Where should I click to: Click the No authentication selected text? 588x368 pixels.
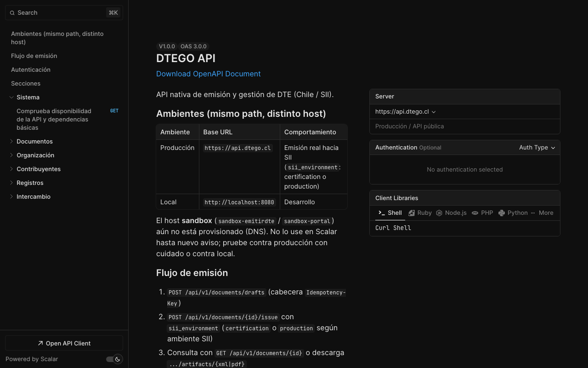click(465, 170)
